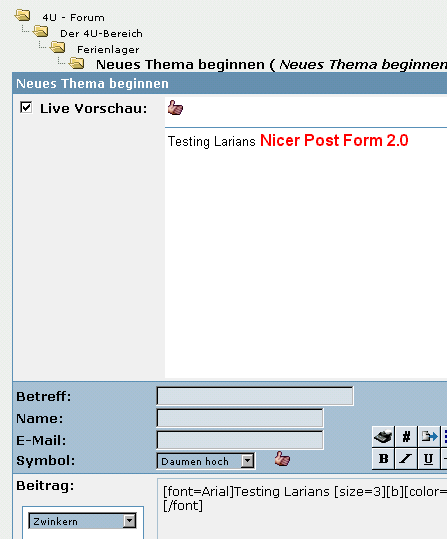Uncheck the Live Vorschau checkbox
The image size is (447, 539).
(x=26, y=107)
